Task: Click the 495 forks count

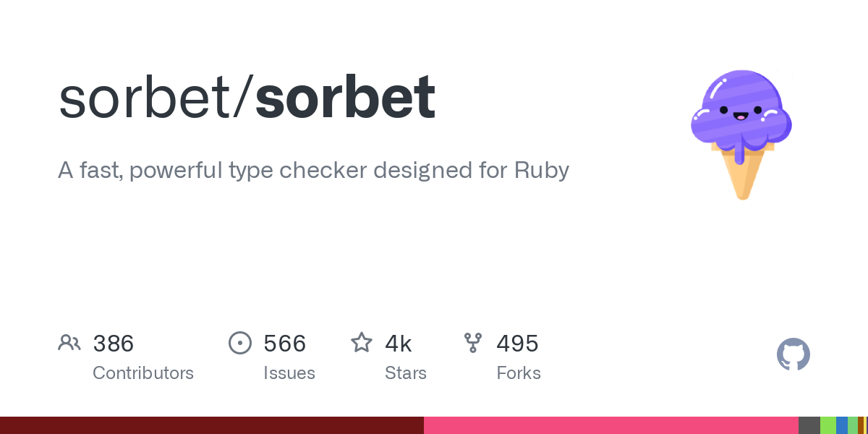Action: tap(517, 344)
